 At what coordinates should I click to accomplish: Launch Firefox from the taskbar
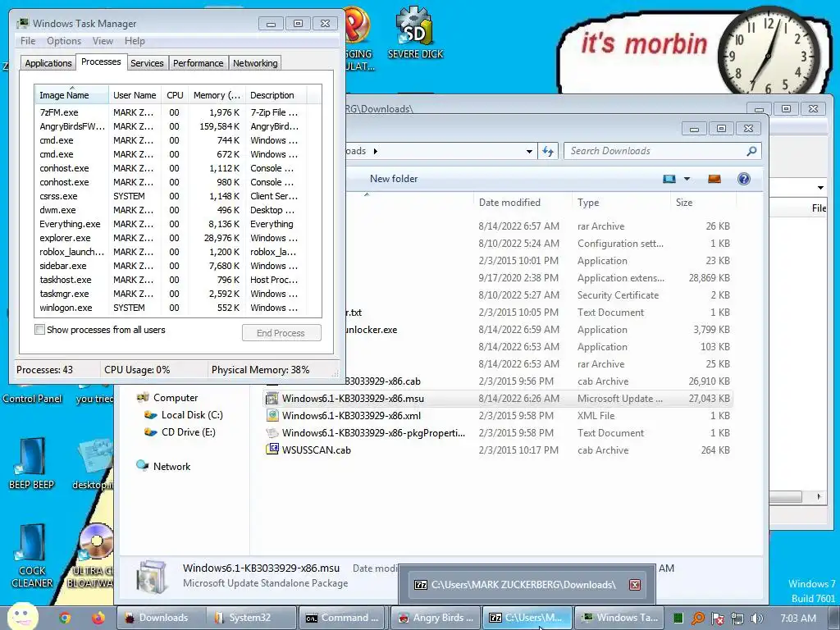click(x=98, y=618)
